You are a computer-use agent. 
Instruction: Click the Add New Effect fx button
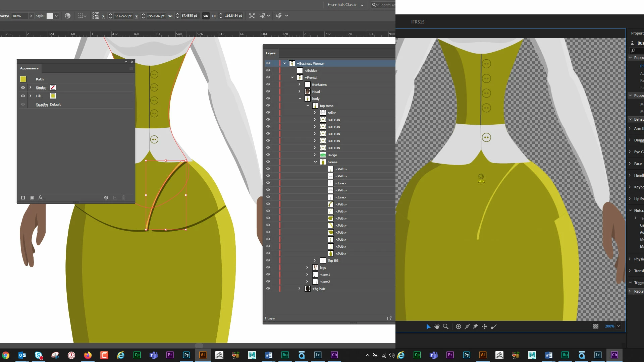click(41, 198)
